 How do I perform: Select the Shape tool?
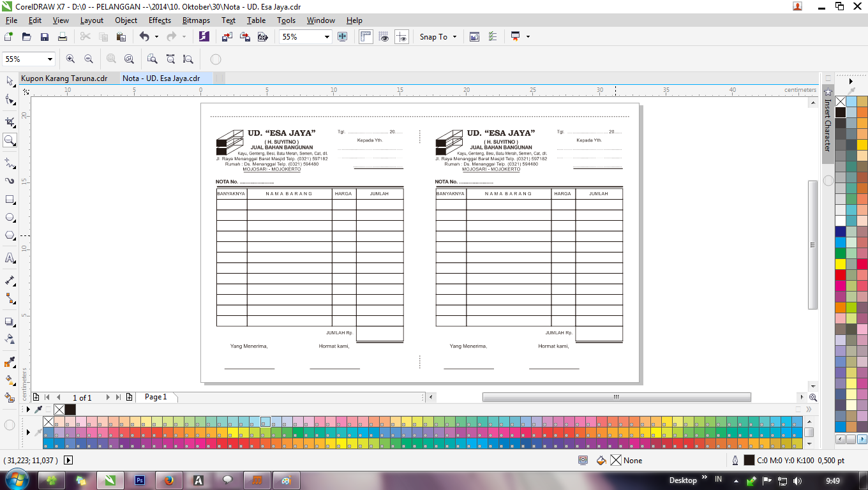[10, 100]
